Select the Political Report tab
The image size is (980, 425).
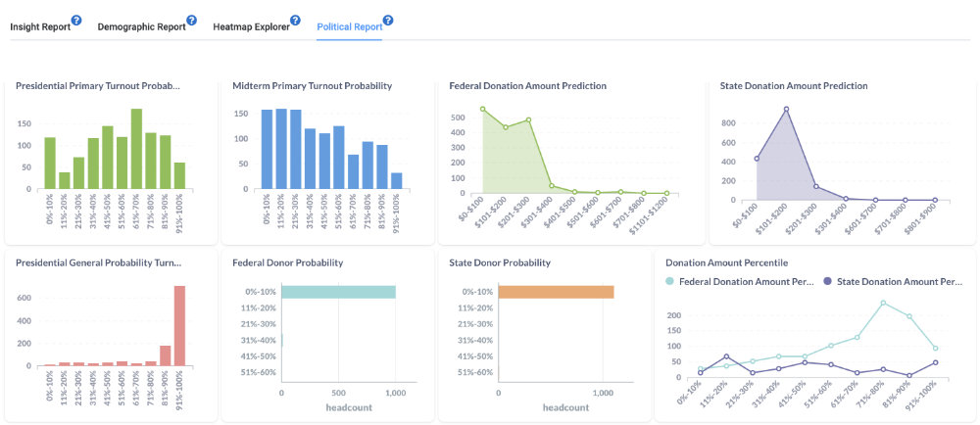[x=349, y=26]
